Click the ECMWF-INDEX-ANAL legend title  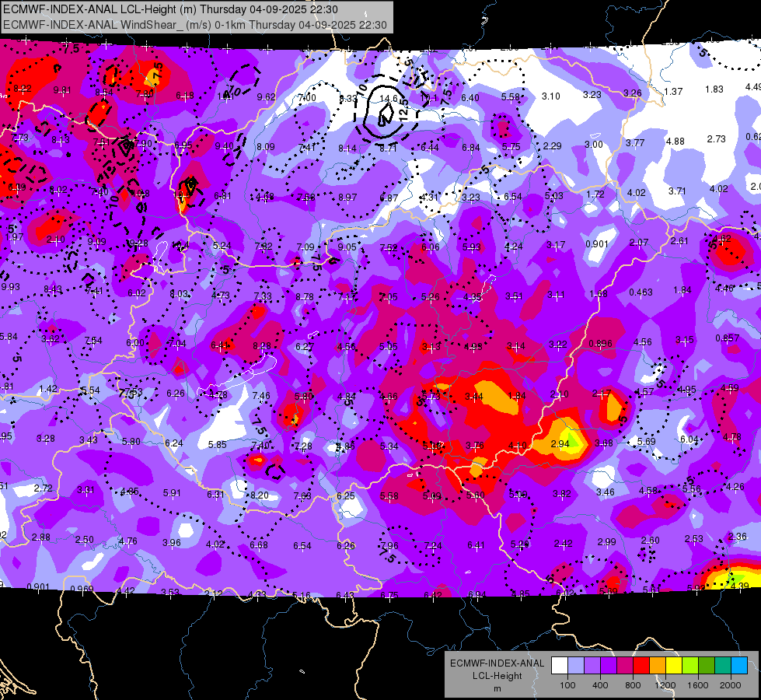pyautogui.click(x=497, y=663)
